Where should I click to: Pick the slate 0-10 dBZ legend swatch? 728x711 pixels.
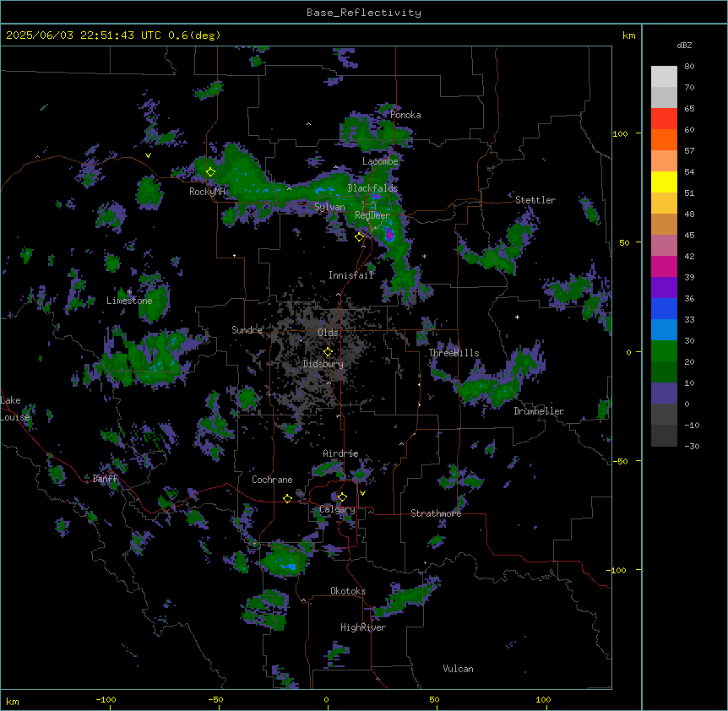click(x=664, y=393)
